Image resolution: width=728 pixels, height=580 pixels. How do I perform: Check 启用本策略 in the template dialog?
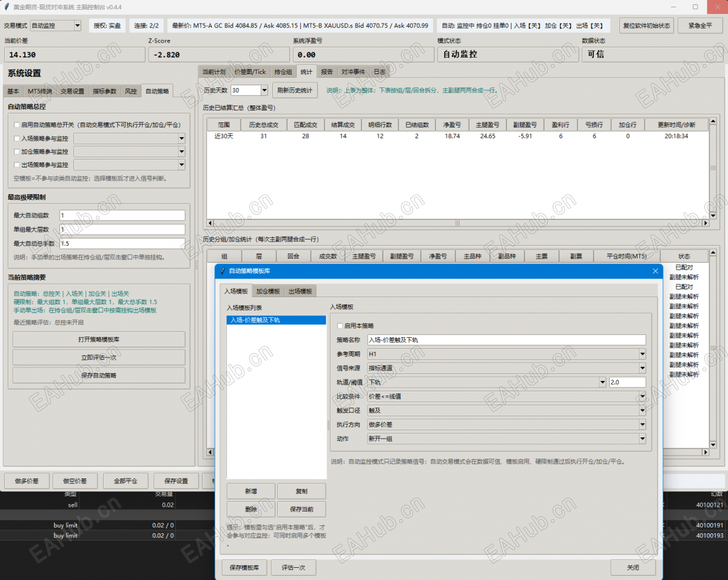click(340, 326)
